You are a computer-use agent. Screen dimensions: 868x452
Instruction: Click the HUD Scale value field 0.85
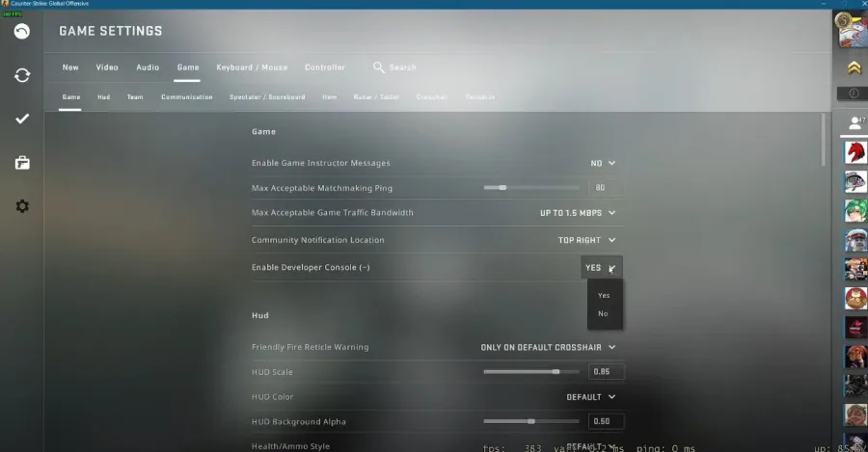[x=607, y=372]
